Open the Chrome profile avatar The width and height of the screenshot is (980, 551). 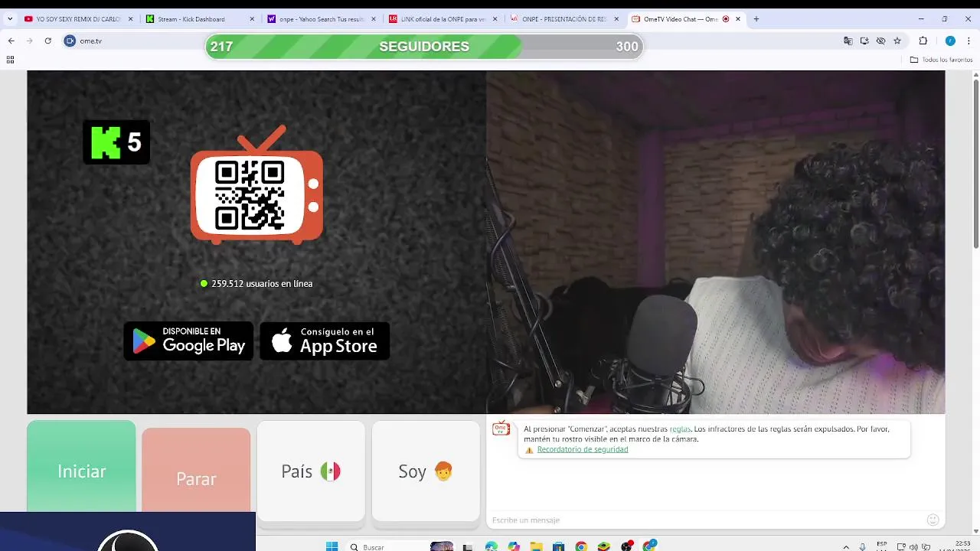pos(950,41)
